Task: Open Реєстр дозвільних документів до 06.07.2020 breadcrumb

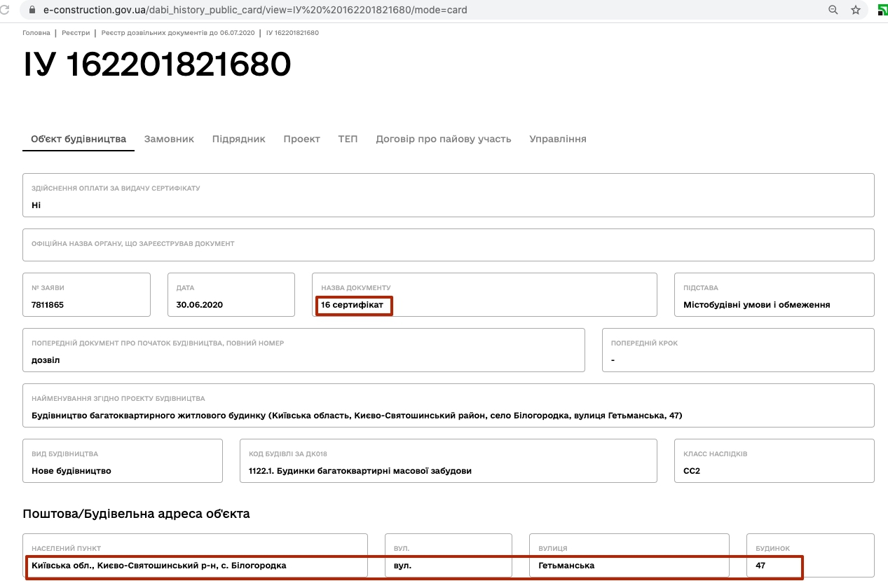Action: [x=178, y=33]
